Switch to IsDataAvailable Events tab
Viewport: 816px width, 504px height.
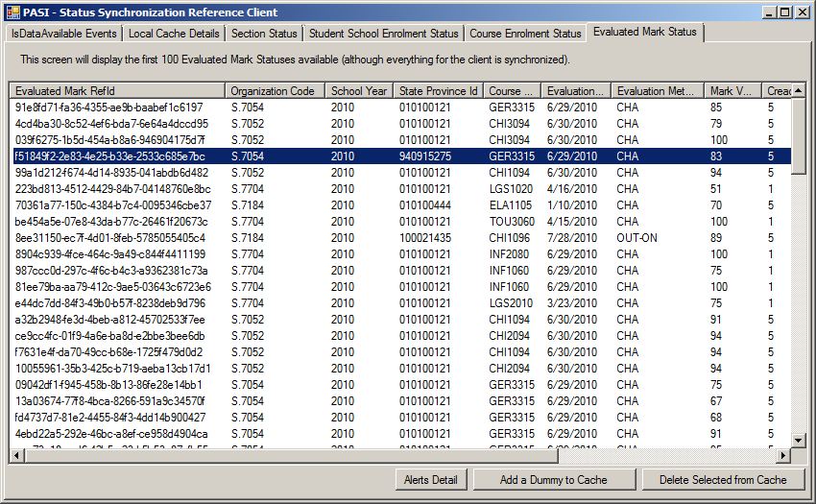(x=63, y=34)
